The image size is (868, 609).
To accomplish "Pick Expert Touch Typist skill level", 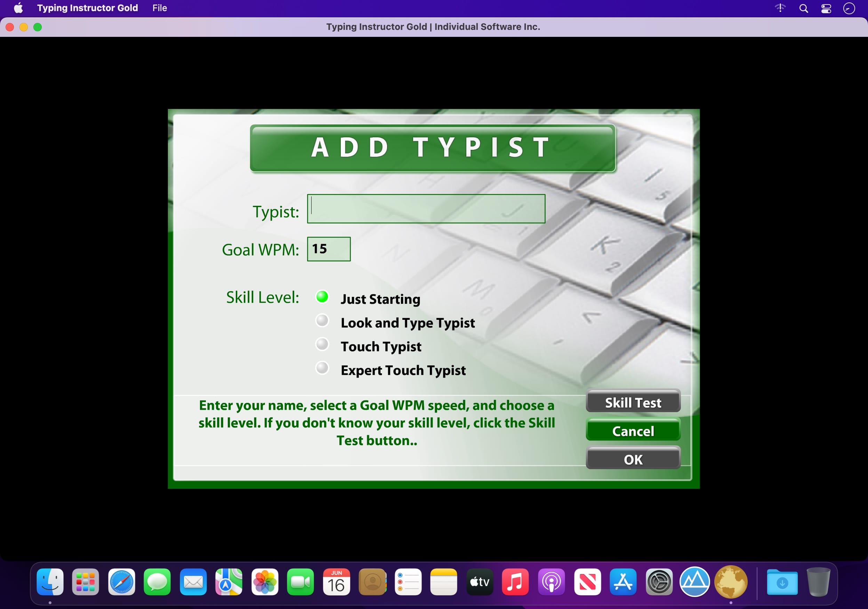I will tap(322, 368).
